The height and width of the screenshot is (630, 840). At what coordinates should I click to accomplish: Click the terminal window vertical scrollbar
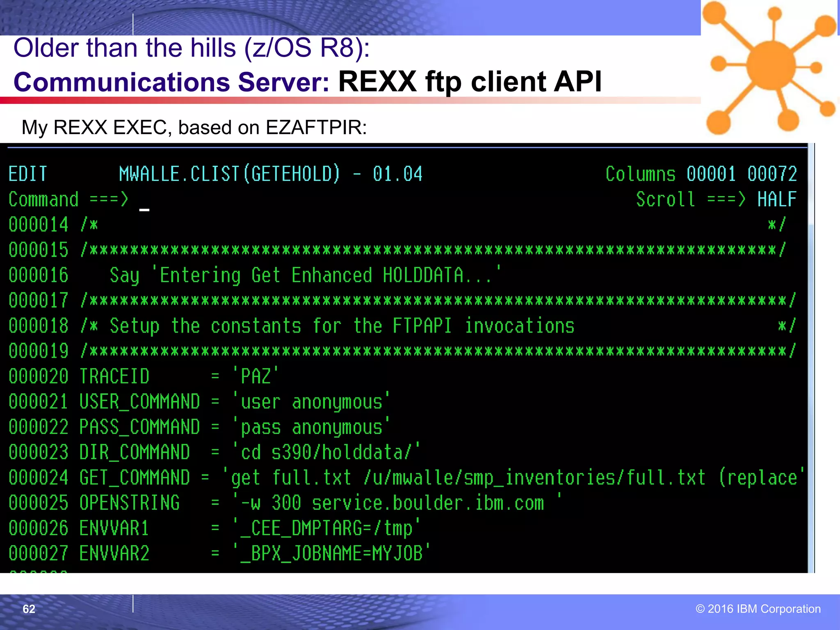(811, 358)
